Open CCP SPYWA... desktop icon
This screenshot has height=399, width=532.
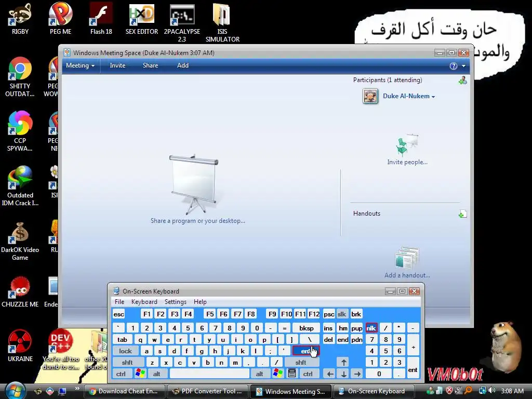click(20, 131)
